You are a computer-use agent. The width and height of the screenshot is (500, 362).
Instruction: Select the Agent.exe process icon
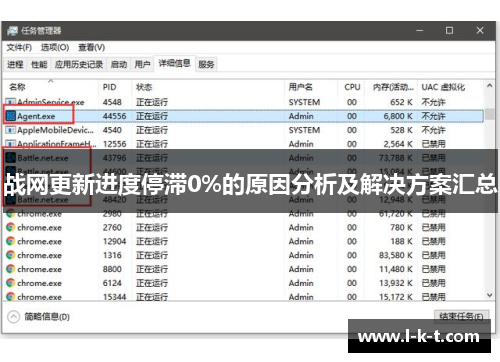pos(11,116)
